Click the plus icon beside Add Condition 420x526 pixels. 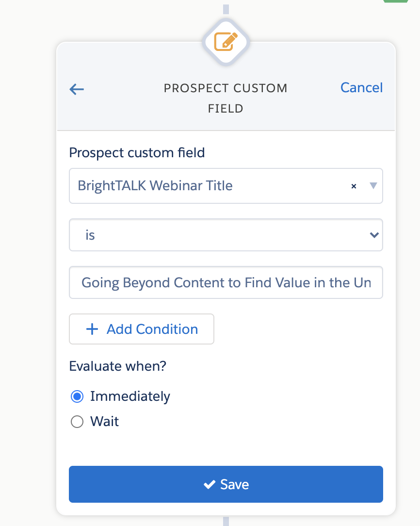pyautogui.click(x=92, y=329)
